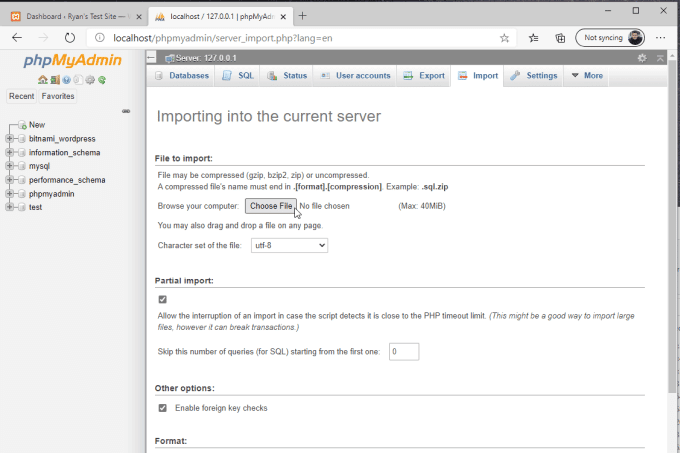This screenshot has width=680, height=453.
Task: Add page to browser favorites star
Action: click(505, 37)
